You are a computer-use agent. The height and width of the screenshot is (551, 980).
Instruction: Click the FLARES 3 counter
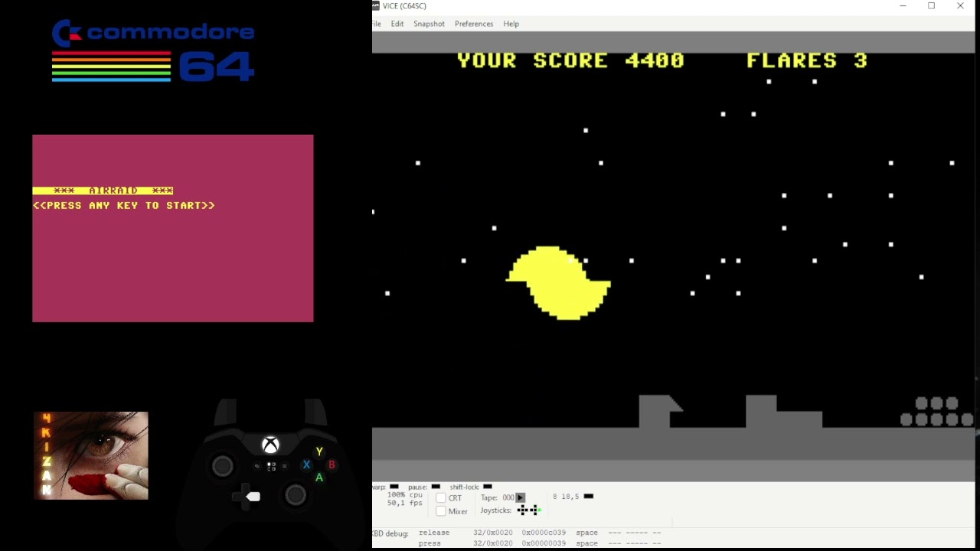point(807,60)
